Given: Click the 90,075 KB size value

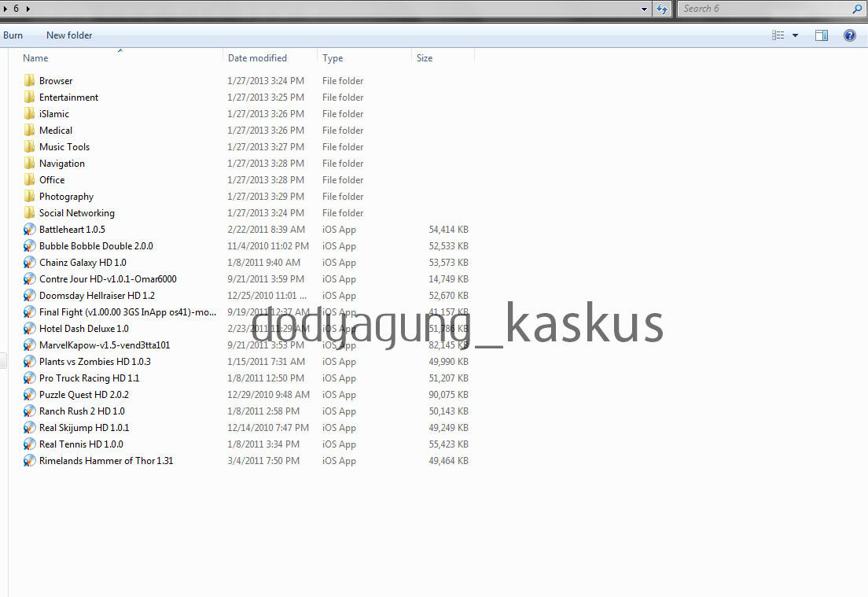Looking at the screenshot, I should pyautogui.click(x=448, y=395).
